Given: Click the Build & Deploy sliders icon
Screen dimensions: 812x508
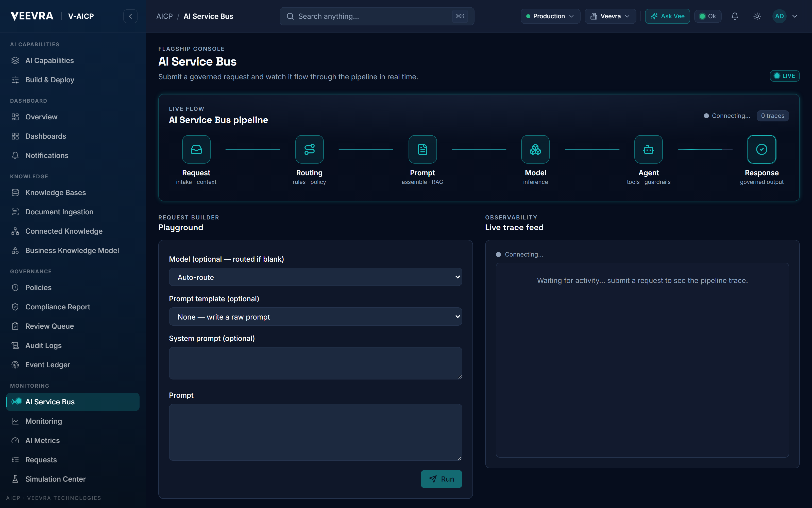Looking at the screenshot, I should click(15, 80).
